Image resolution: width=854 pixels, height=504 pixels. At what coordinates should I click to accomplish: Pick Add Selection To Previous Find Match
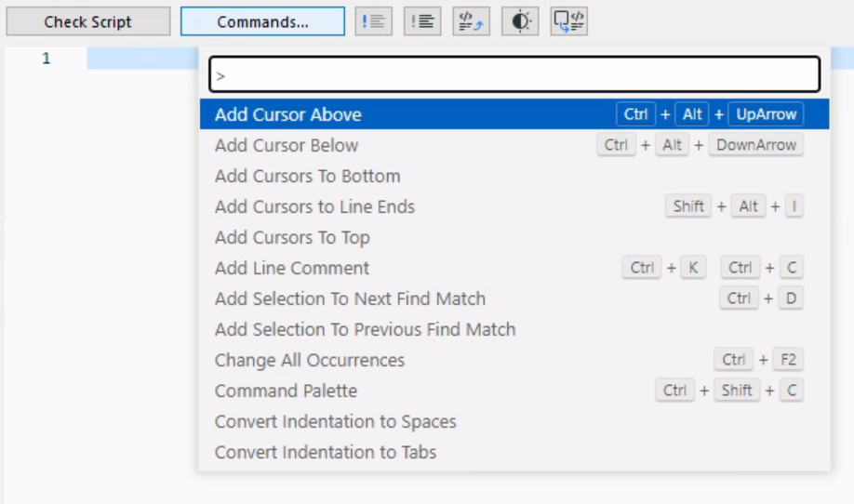point(365,329)
